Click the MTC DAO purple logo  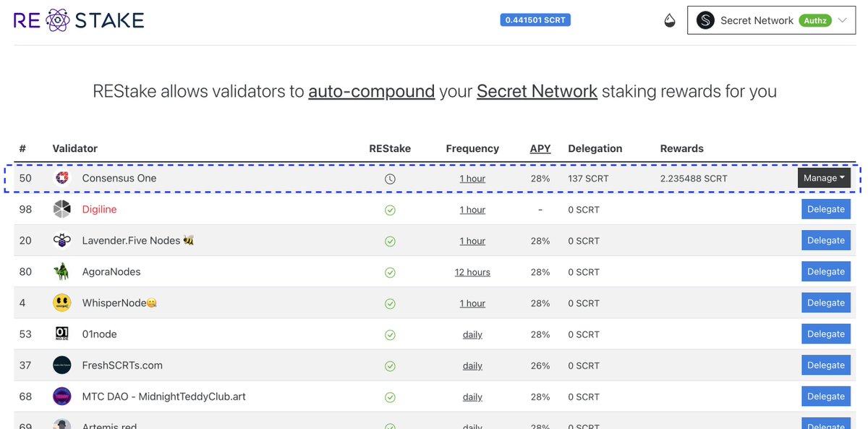[62, 396]
